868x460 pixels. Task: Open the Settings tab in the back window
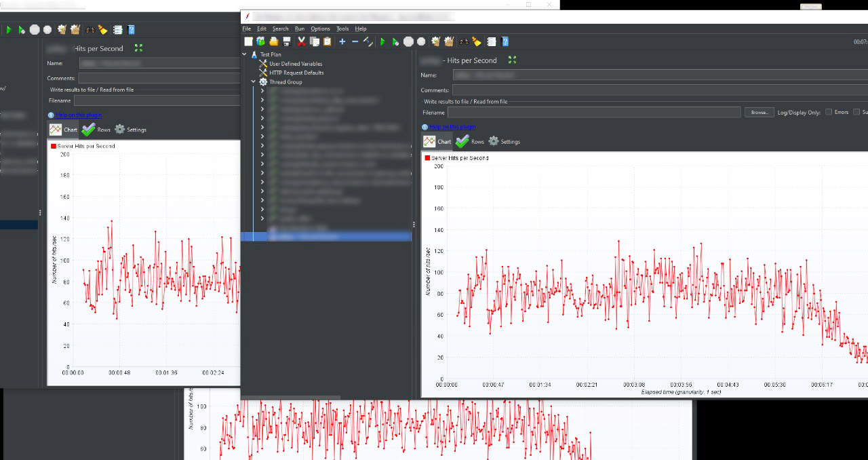[x=130, y=129]
